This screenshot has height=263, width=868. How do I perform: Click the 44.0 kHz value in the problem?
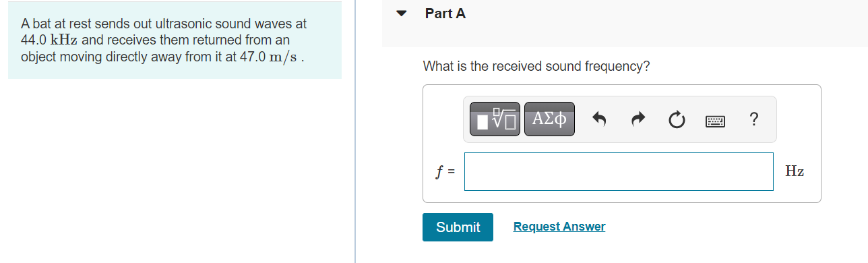coord(50,40)
